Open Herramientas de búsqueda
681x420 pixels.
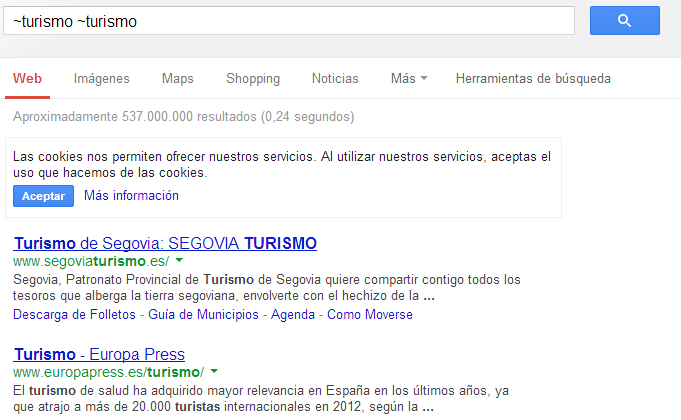tap(533, 79)
